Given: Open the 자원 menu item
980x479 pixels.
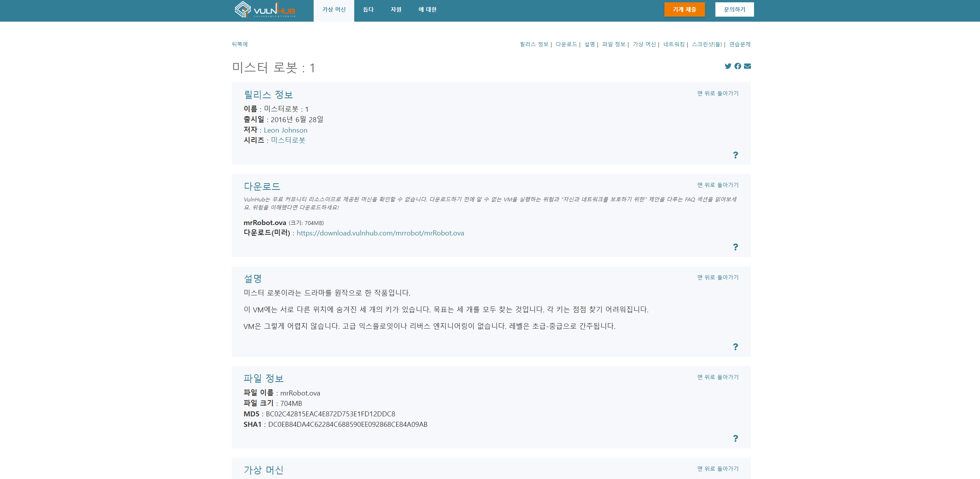Looking at the screenshot, I should point(396,10).
